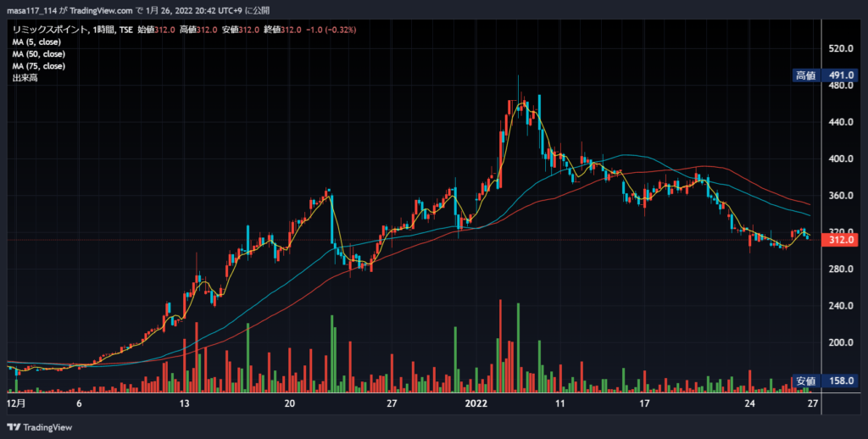Click the 11 date axis label
The width and height of the screenshot is (868, 439).
point(559,403)
